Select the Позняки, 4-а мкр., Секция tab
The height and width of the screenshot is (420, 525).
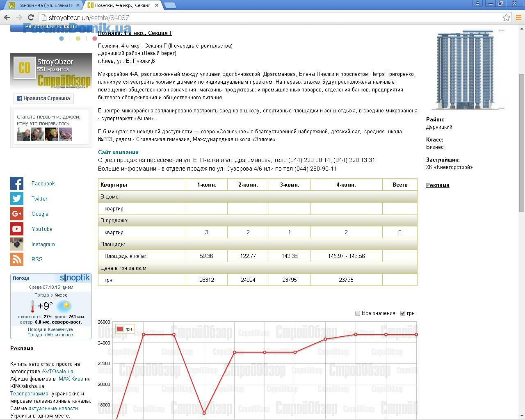pos(123,5)
